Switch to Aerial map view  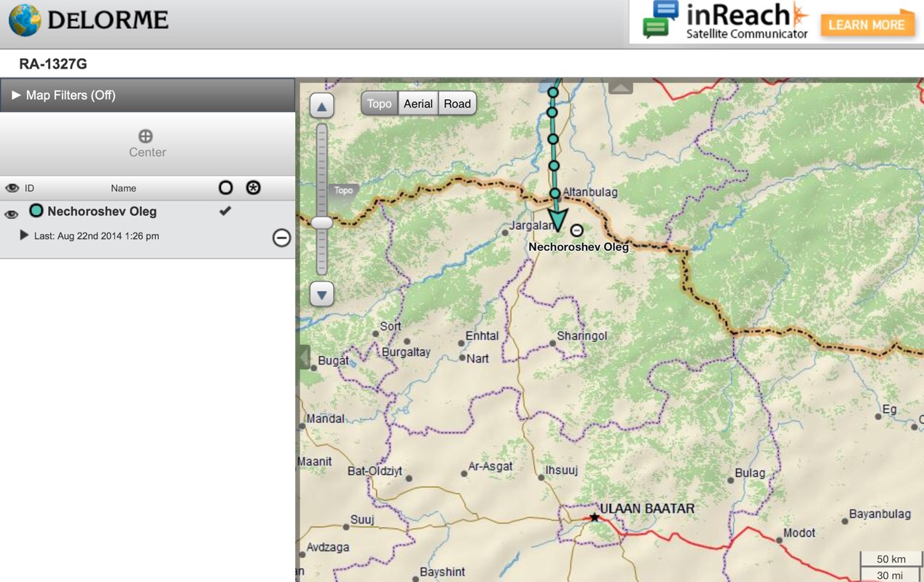[x=418, y=104]
